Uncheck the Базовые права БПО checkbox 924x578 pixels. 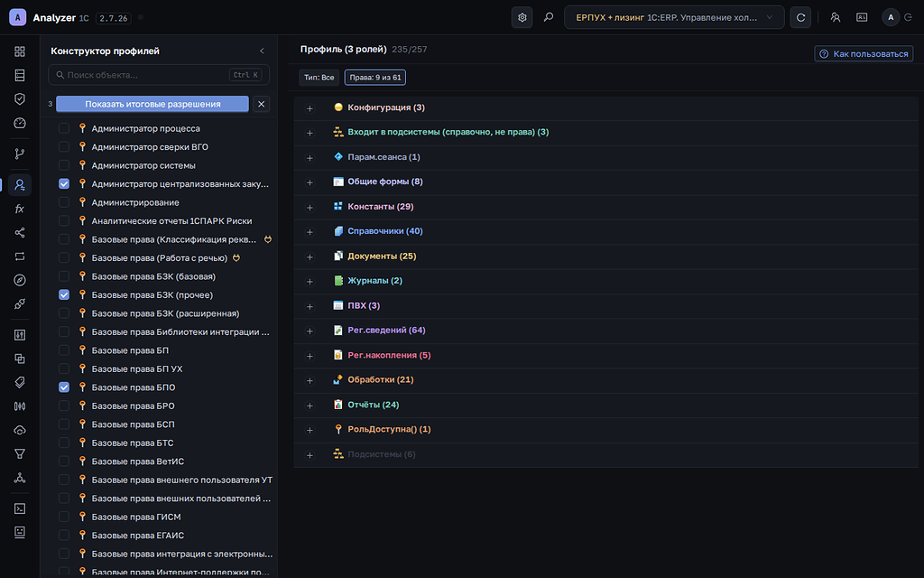pyautogui.click(x=64, y=387)
